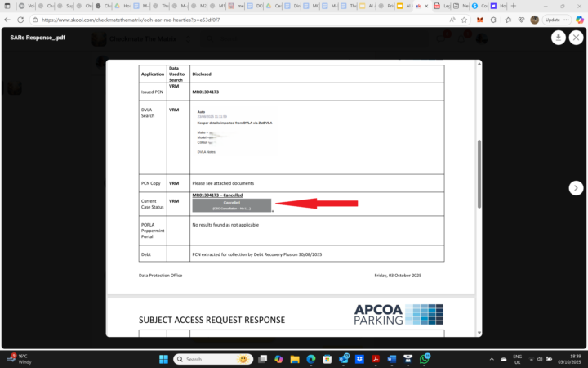Switch to the 'Lec' PDF tab
588x368 pixels.
click(x=442, y=6)
